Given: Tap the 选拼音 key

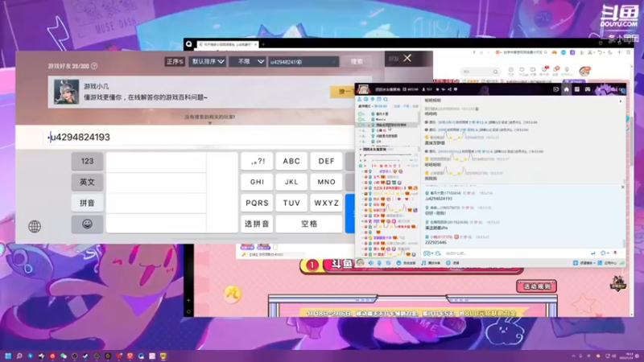Looking at the screenshot, I should [x=257, y=224].
